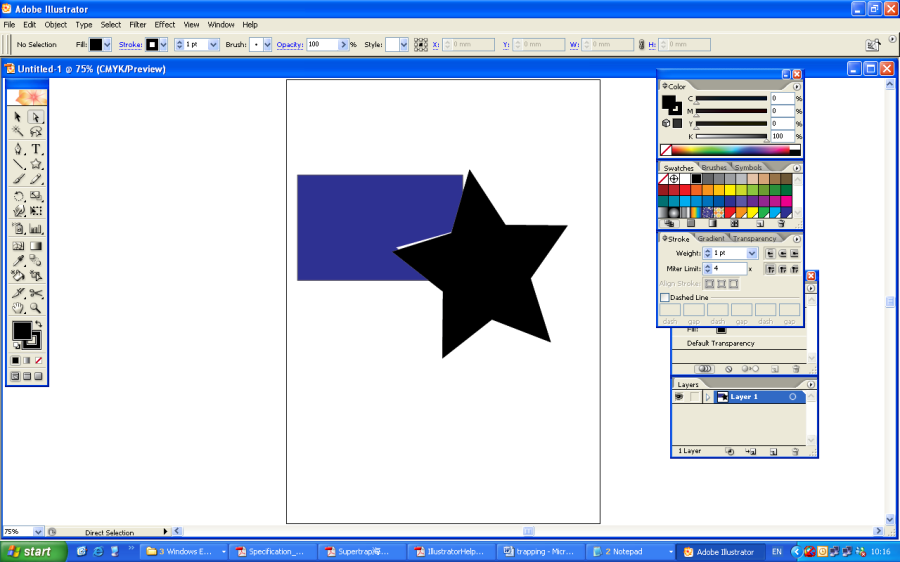900x562 pixels.
Task: Switch to the Brushes tab
Action: coord(714,168)
